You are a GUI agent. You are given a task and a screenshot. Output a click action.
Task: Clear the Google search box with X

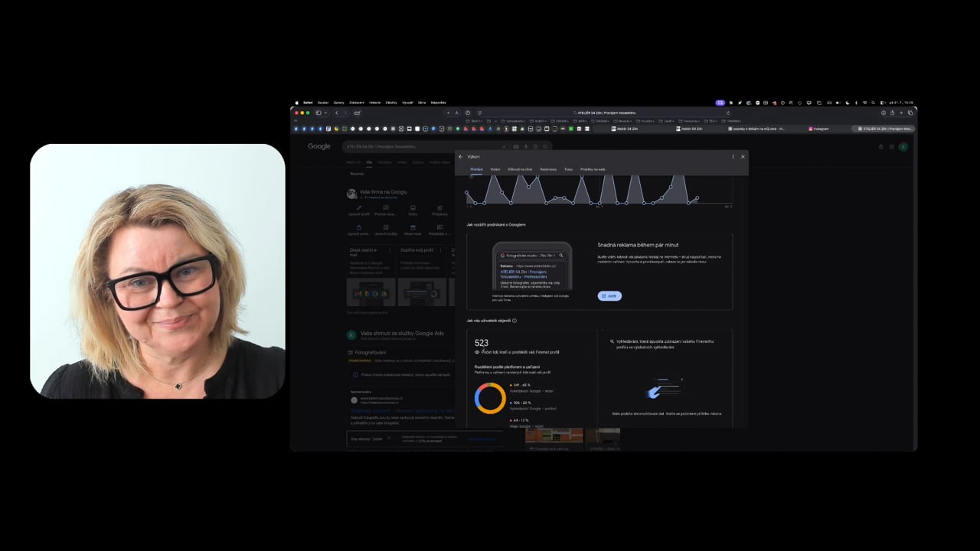[504, 146]
